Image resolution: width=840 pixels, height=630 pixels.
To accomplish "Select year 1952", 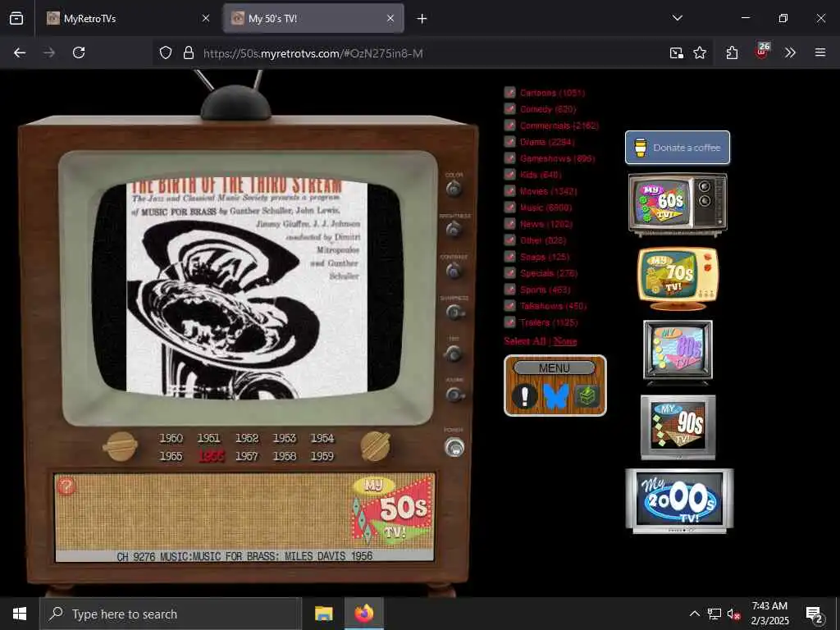I will [x=247, y=438].
